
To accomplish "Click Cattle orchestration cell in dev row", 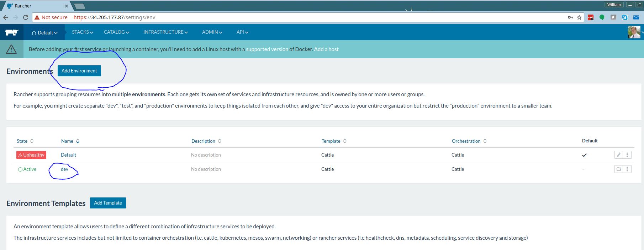I will click(458, 169).
